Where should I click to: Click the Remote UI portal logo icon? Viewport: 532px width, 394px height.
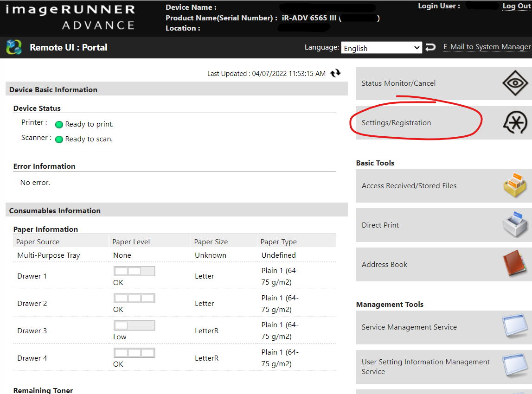click(x=14, y=47)
